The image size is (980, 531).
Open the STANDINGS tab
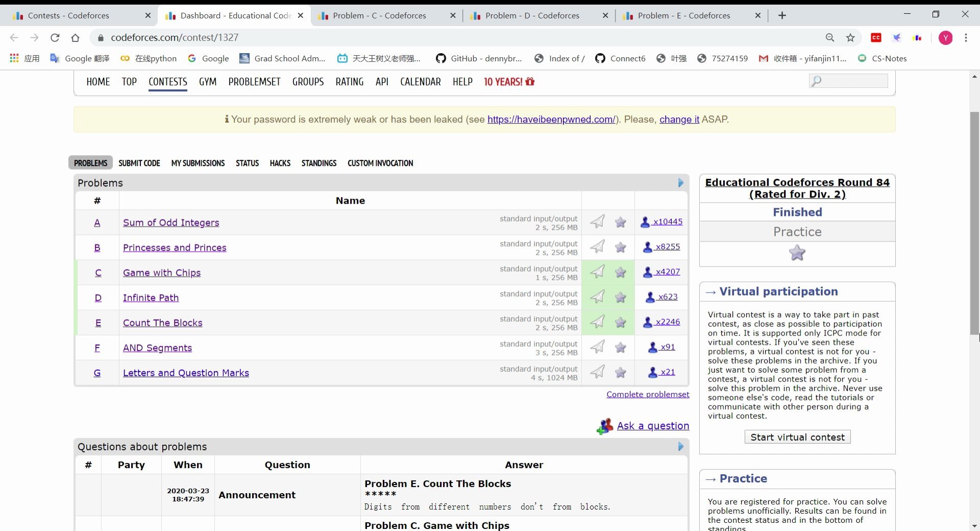click(x=319, y=163)
